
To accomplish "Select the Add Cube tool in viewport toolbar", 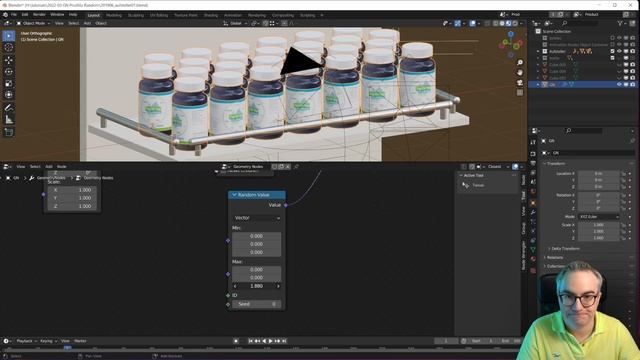I will coord(9,132).
